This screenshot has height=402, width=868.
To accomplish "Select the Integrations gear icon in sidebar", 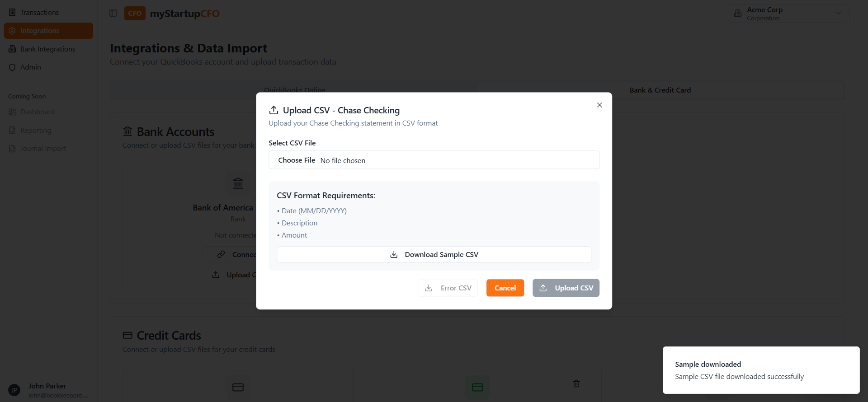I will coord(12,30).
